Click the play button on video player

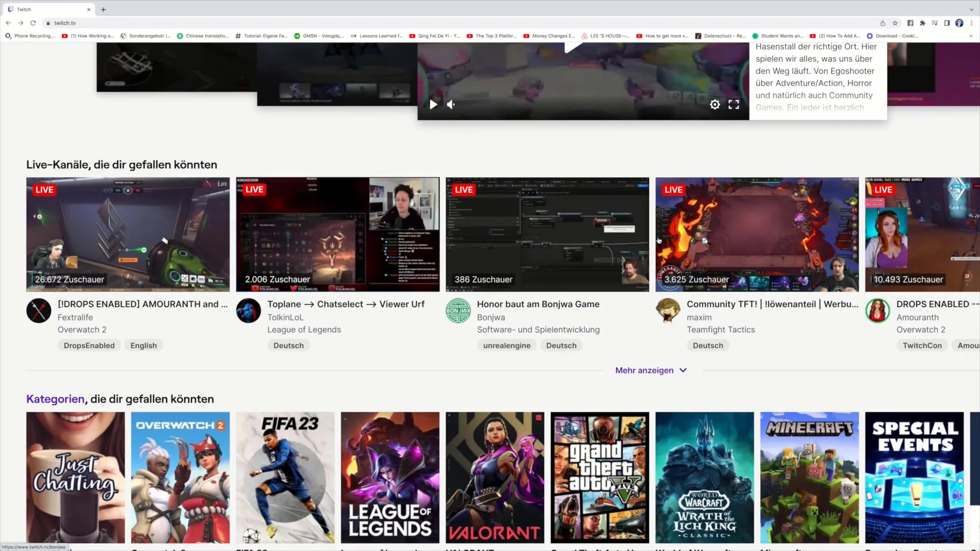(x=433, y=104)
